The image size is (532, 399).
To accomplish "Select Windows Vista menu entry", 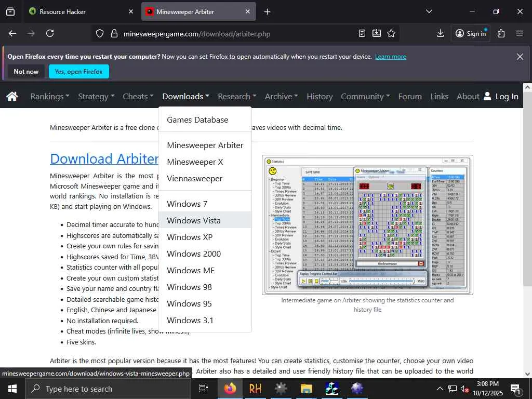I will [x=205, y=220].
